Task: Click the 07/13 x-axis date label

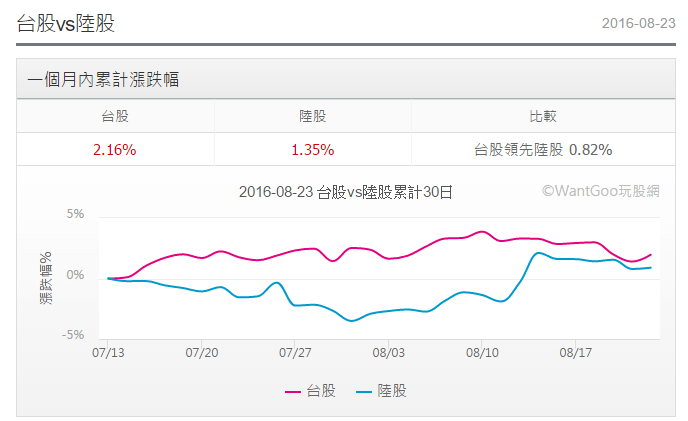Action: click(x=107, y=353)
